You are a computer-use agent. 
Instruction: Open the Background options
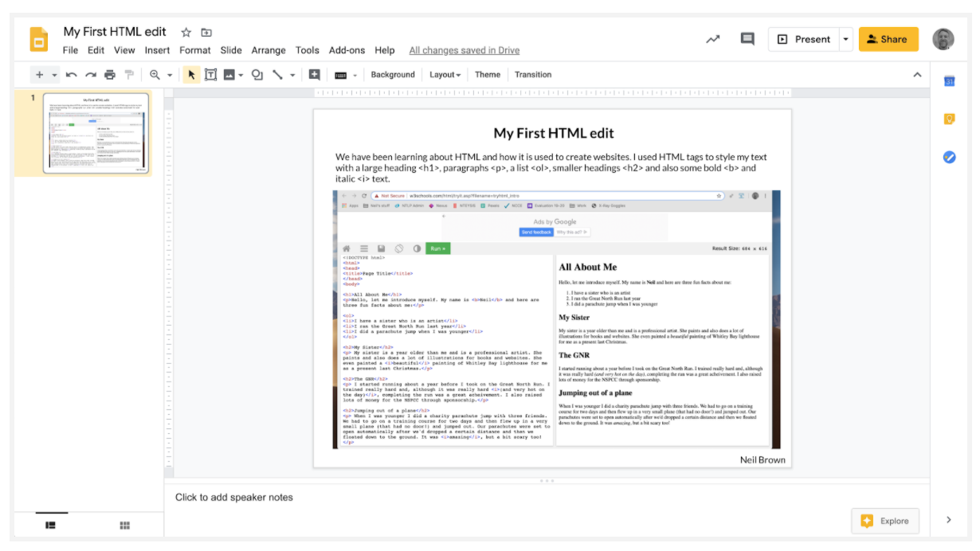(x=393, y=75)
